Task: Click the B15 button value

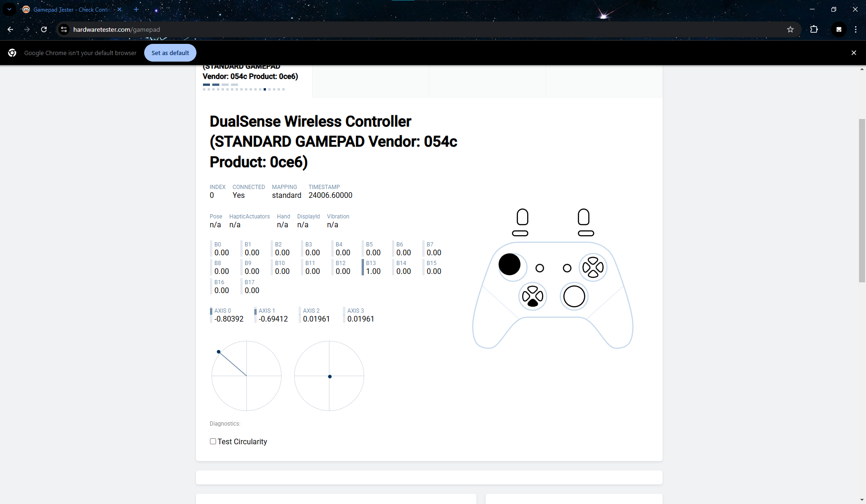Action: (434, 271)
